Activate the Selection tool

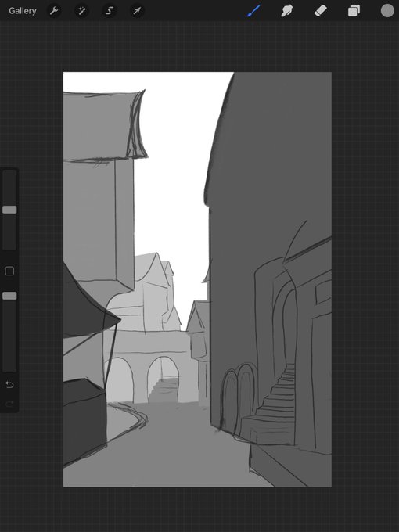coord(110,11)
